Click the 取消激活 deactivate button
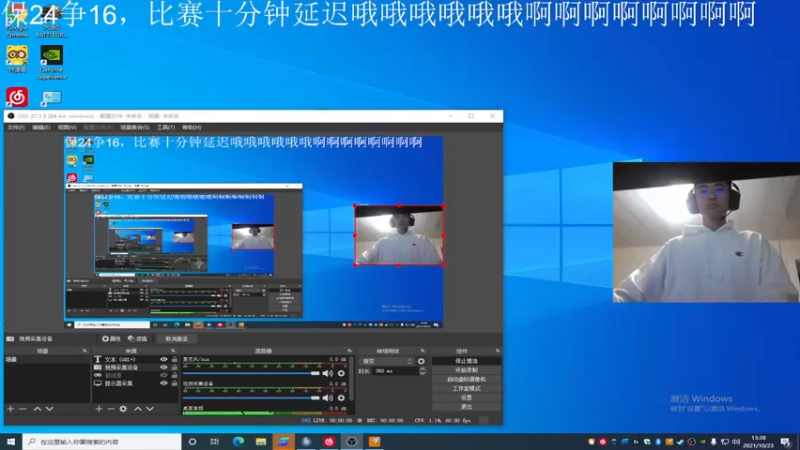The image size is (800, 450). click(176, 339)
